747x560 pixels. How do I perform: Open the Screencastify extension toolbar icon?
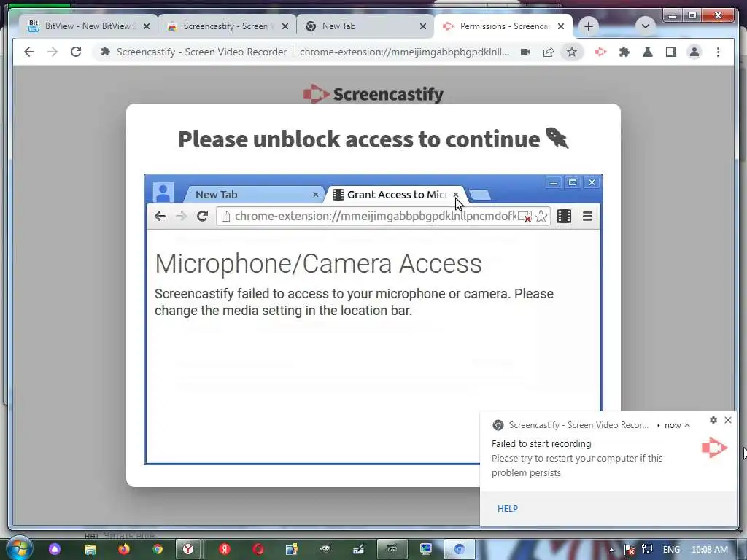tap(601, 52)
